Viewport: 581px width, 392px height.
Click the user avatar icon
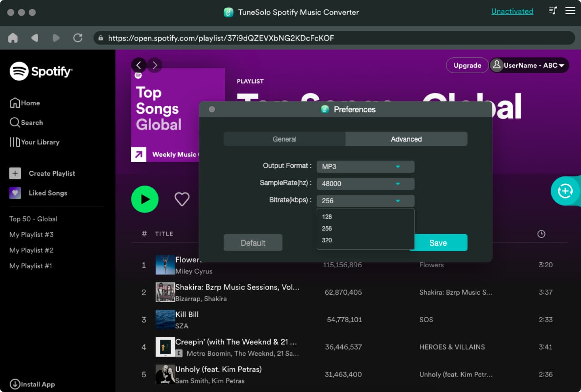click(497, 65)
